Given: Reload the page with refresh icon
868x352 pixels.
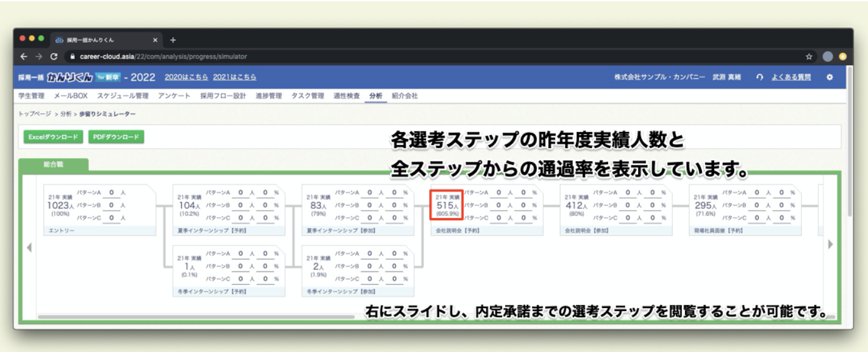Looking at the screenshot, I should (54, 56).
